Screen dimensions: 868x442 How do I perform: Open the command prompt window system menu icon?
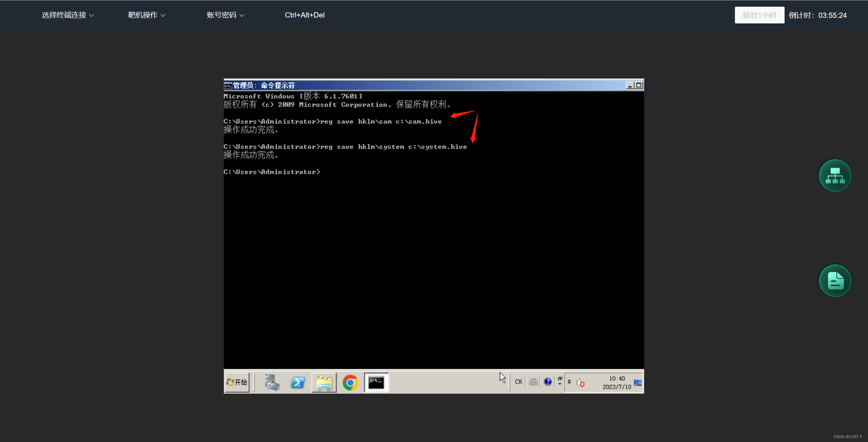[x=228, y=85]
